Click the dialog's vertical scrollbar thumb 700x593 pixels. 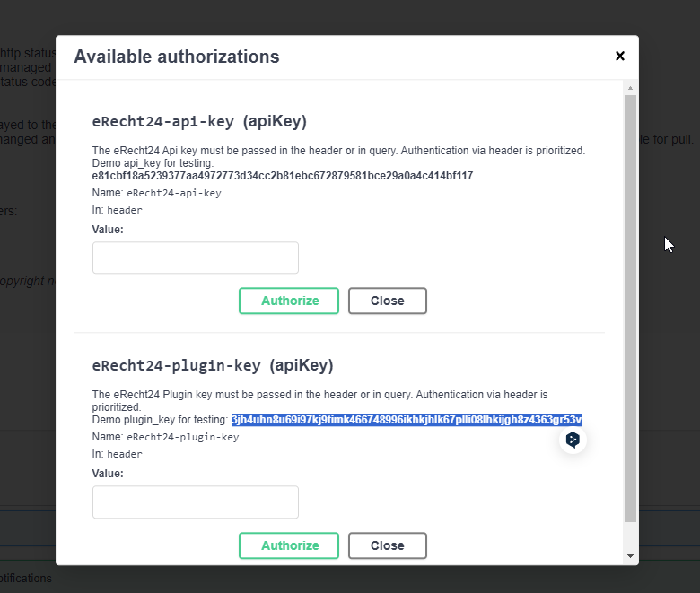(630, 305)
